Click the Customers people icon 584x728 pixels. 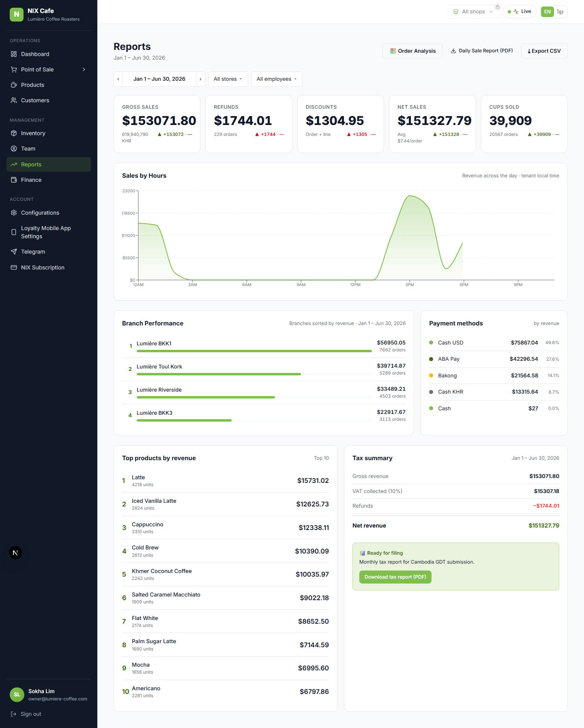pos(14,100)
